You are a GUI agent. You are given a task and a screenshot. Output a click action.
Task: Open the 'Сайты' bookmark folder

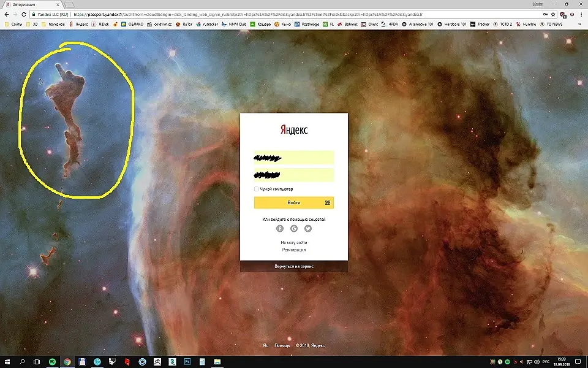13,24
